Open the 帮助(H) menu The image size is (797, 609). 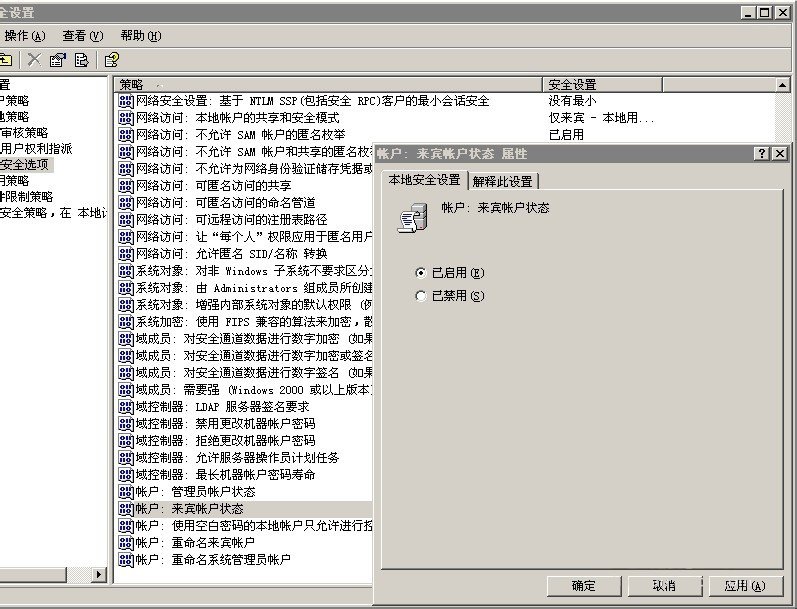pos(140,36)
